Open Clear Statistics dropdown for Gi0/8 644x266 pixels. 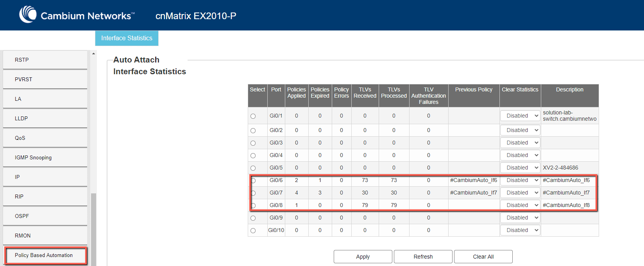pos(520,205)
